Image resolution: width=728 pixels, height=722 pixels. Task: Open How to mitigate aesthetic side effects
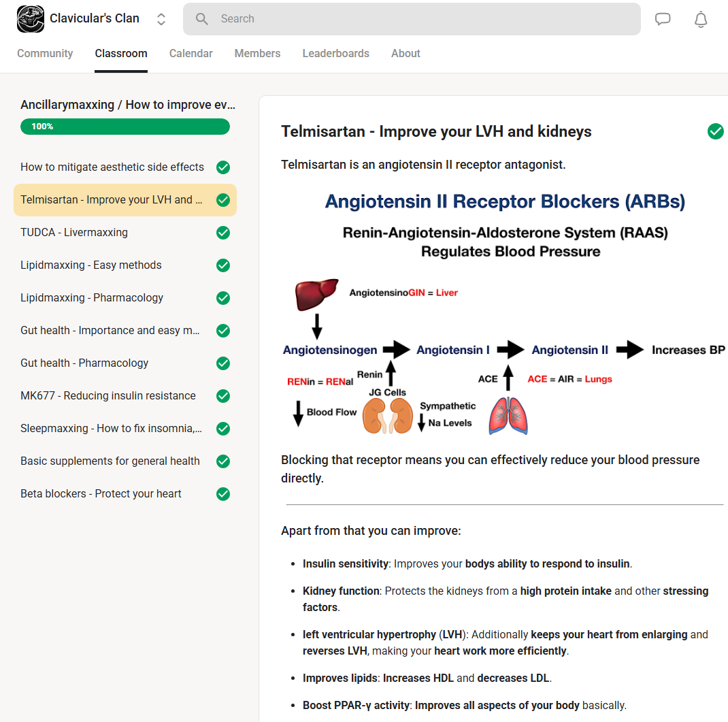pos(112,167)
